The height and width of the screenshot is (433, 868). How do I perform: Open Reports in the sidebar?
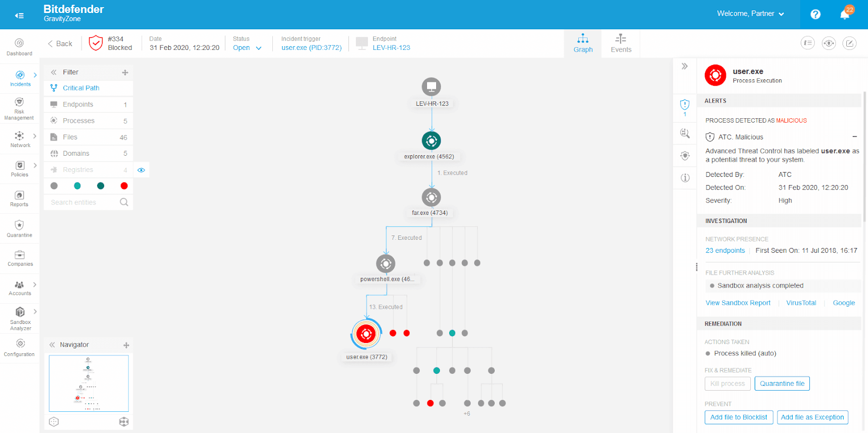pos(20,199)
